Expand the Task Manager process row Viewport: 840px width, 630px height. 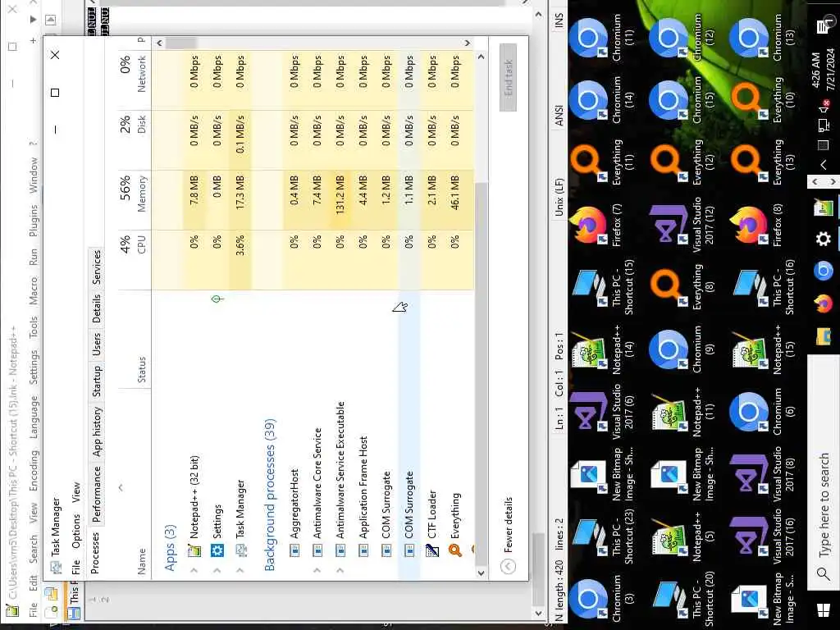[240, 571]
